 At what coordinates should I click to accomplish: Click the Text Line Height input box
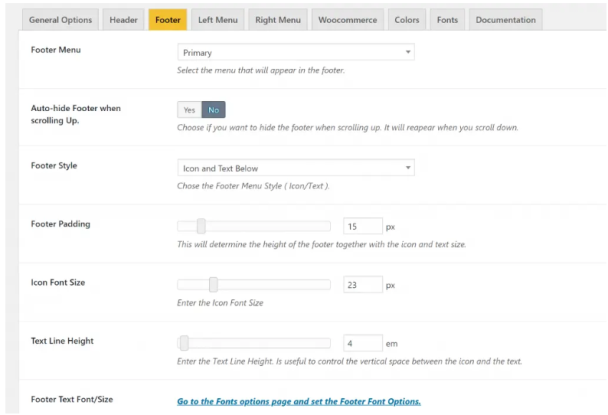(x=362, y=343)
